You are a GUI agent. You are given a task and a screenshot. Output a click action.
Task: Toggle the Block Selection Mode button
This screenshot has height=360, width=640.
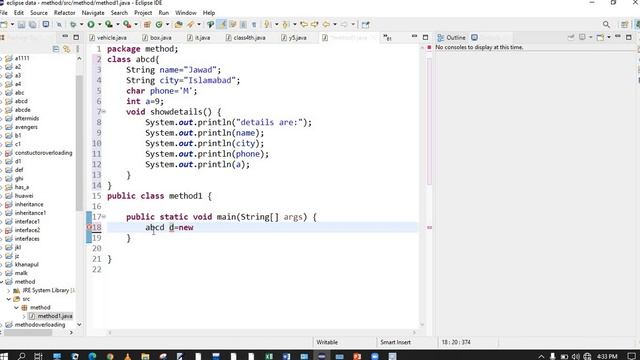tap(243, 24)
